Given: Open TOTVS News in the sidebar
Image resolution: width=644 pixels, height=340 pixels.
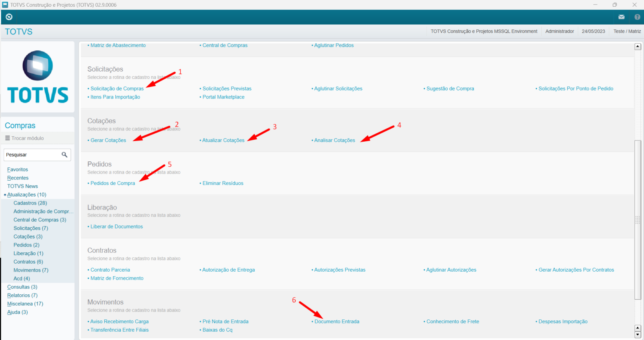Looking at the screenshot, I should point(23,186).
